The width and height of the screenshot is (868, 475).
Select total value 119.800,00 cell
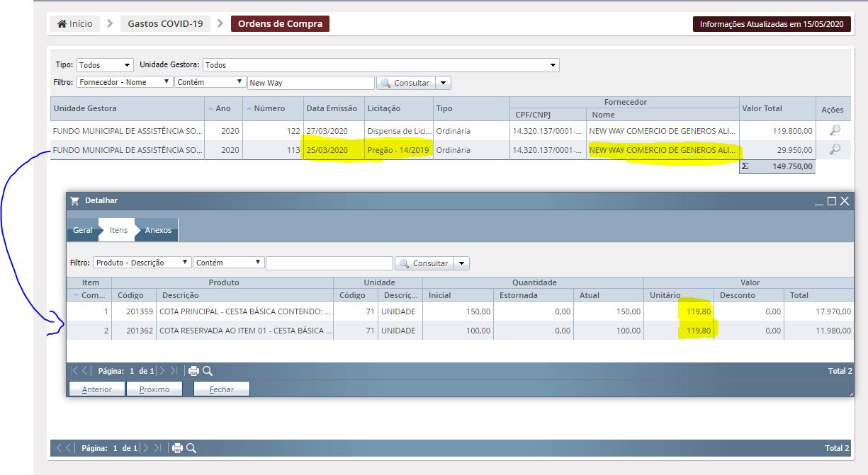click(x=777, y=131)
